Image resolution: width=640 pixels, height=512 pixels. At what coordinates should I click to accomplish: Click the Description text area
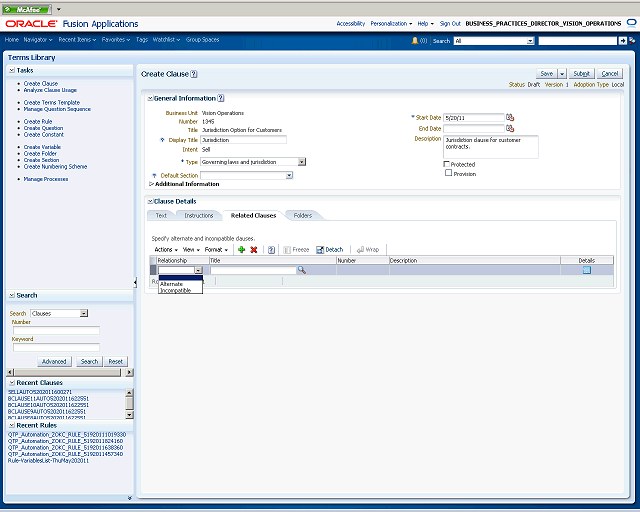(x=491, y=147)
